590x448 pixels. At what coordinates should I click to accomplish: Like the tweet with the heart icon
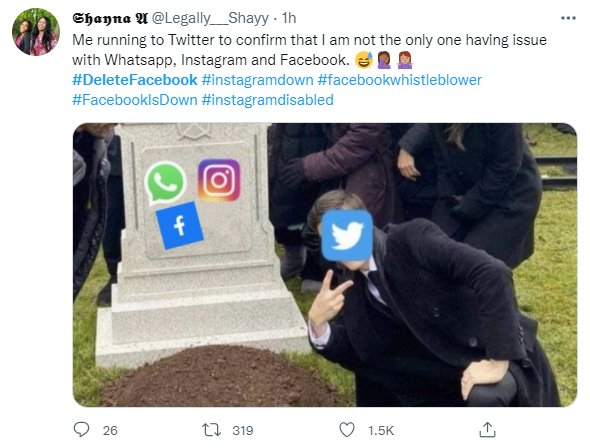click(x=347, y=430)
